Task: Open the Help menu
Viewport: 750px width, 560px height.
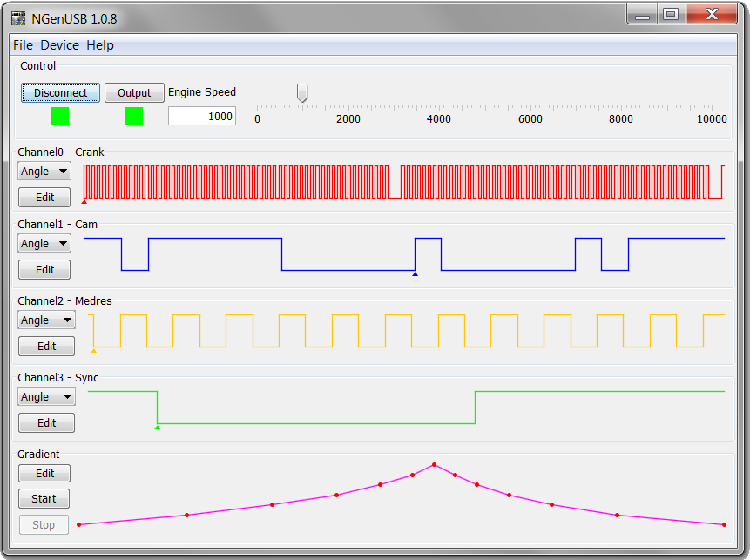Action: 100,45
